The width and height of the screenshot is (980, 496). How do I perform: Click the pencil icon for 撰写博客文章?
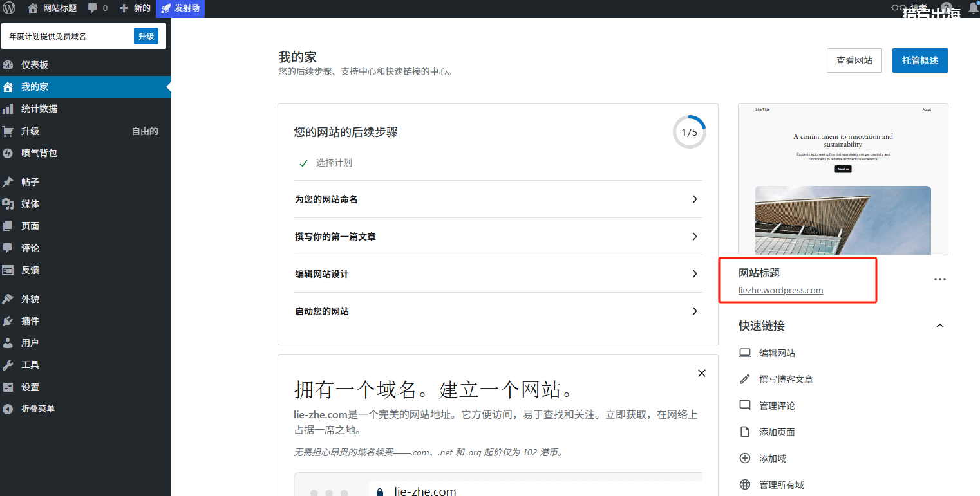pyautogui.click(x=745, y=380)
